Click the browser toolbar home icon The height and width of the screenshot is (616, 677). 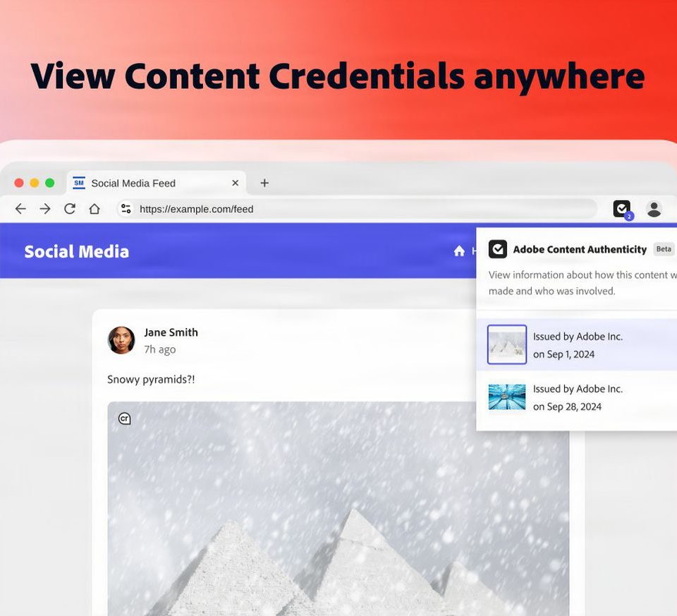pyautogui.click(x=94, y=209)
